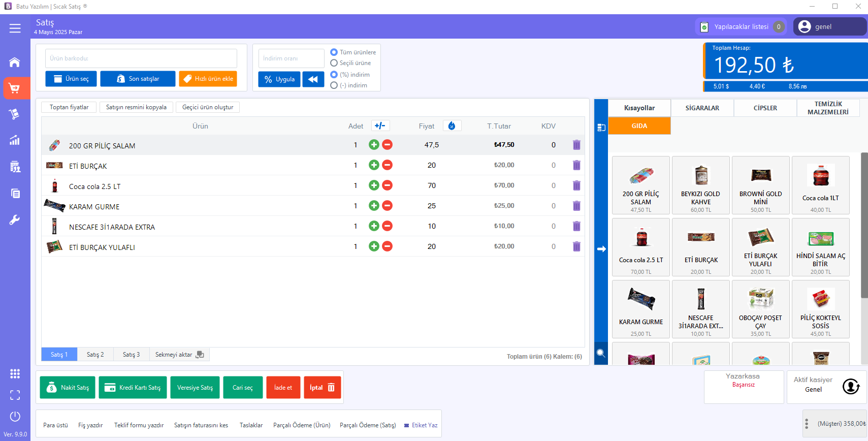
Task: Open the TEMİZLİK MALZEMELERİ tab
Action: coord(828,108)
